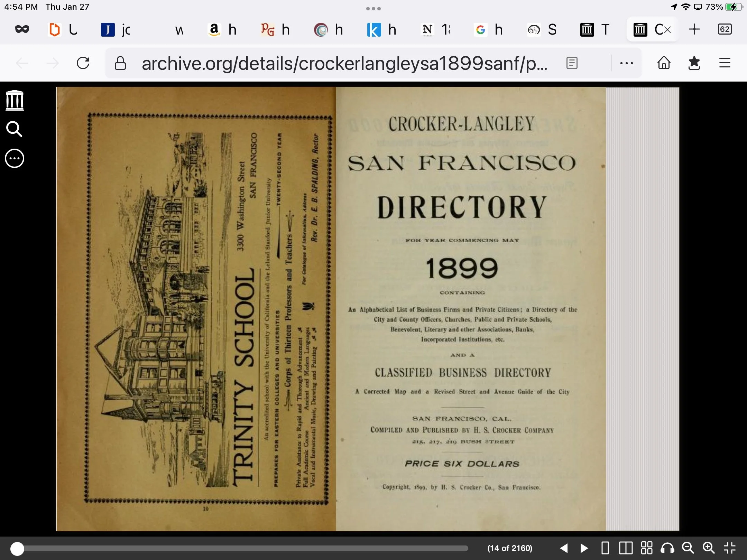Click the page position slider handle
747x560 pixels.
point(17,549)
